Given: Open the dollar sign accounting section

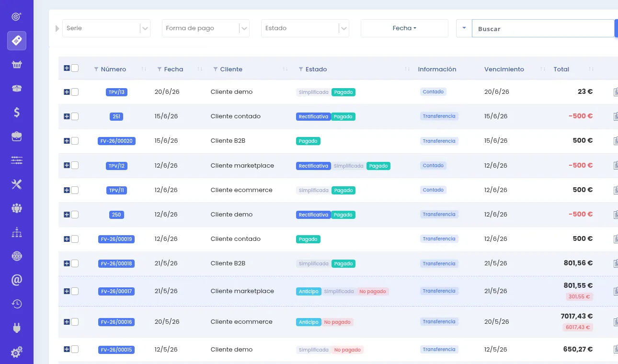Looking at the screenshot, I should (x=17, y=113).
